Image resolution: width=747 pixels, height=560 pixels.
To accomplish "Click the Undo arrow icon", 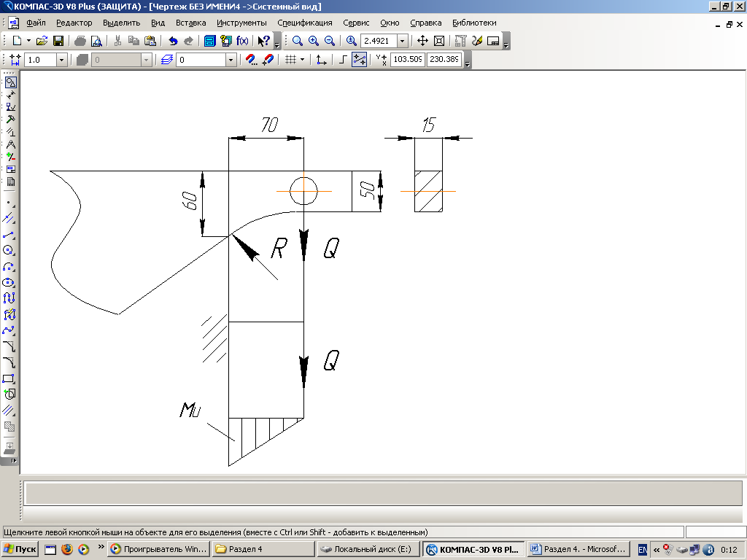I will 173,41.
